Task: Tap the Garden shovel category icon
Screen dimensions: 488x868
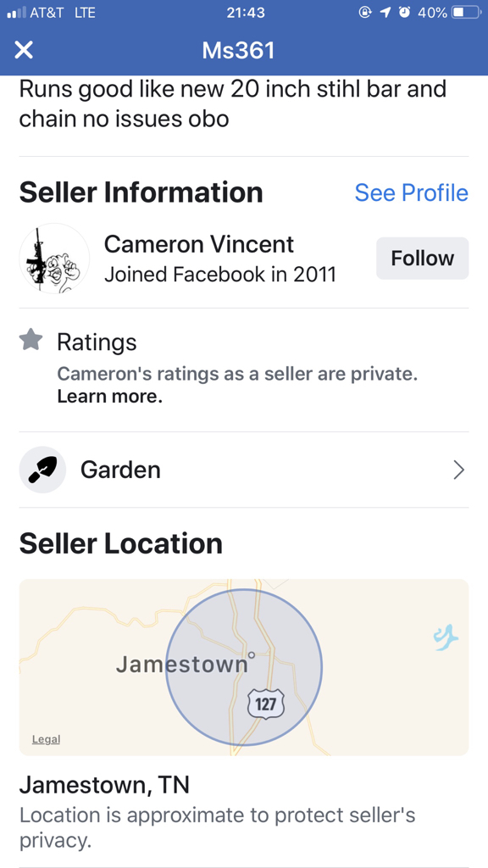Action: tap(42, 470)
